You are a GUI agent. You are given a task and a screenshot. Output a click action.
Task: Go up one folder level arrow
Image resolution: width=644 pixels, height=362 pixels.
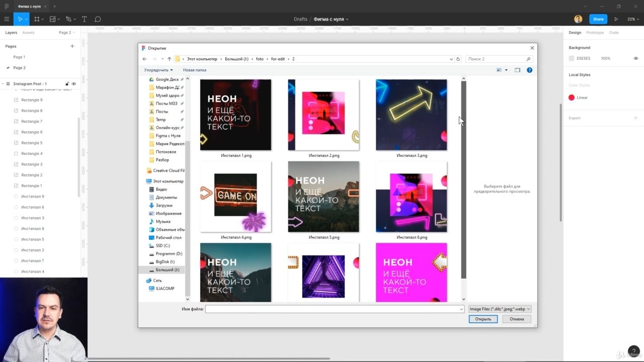tap(169, 59)
